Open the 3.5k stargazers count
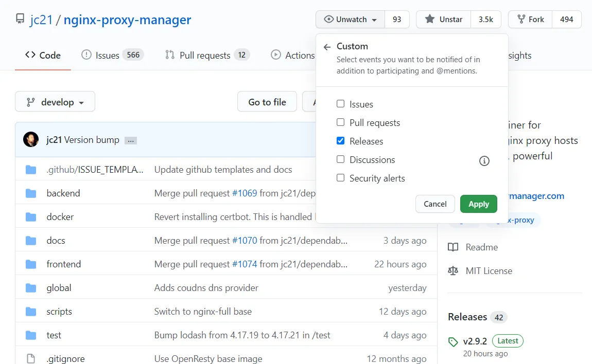The image size is (592, 364). (485, 19)
